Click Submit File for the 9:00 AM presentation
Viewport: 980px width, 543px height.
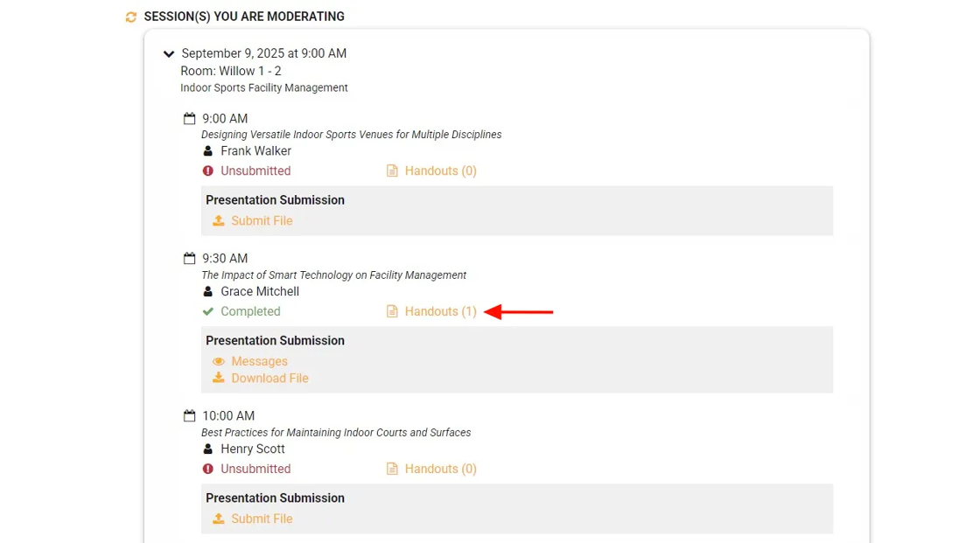click(x=262, y=220)
